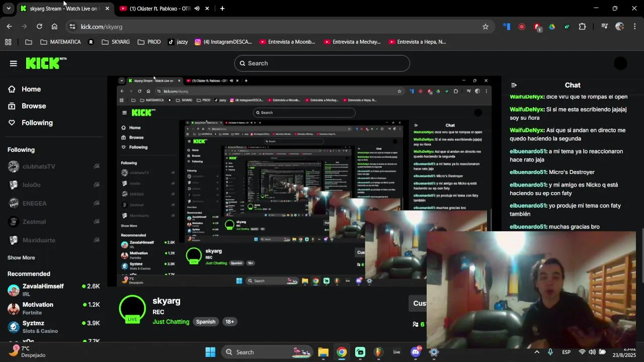Viewport: 644px width, 362px height.
Task: Open weather widget 7°C Despejado
Action: (28, 351)
